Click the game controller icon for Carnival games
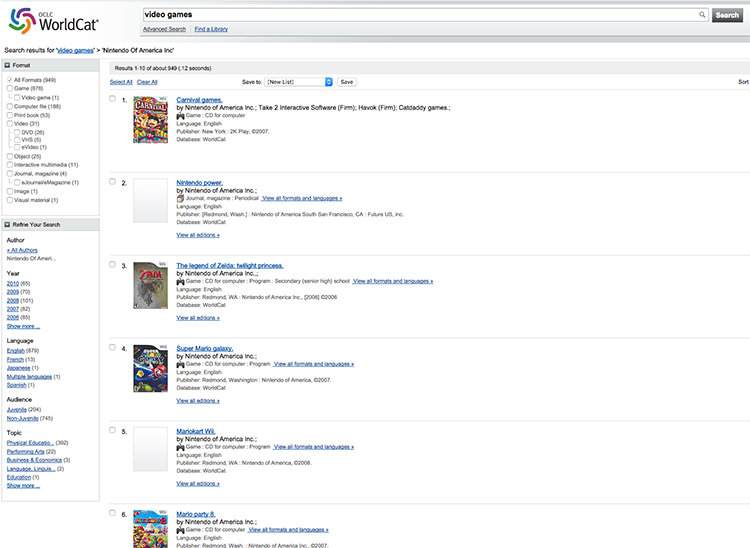Screen dimensions: 750x548 pos(180,116)
